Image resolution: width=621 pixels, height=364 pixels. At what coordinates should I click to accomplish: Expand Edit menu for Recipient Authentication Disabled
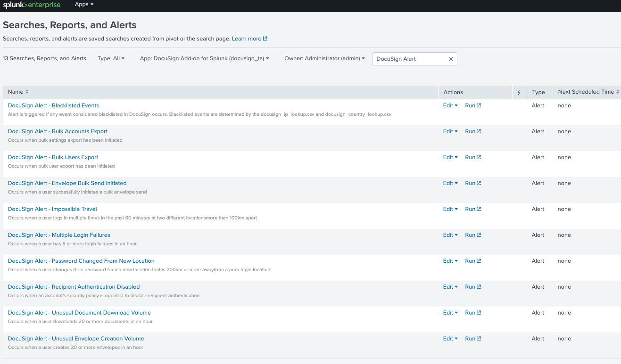[x=450, y=287]
